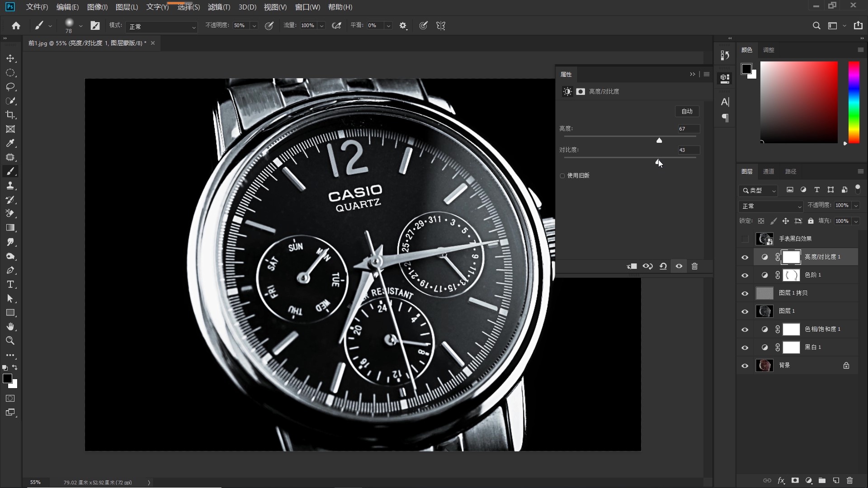Open the brush 模式 dropdown

(x=161, y=27)
